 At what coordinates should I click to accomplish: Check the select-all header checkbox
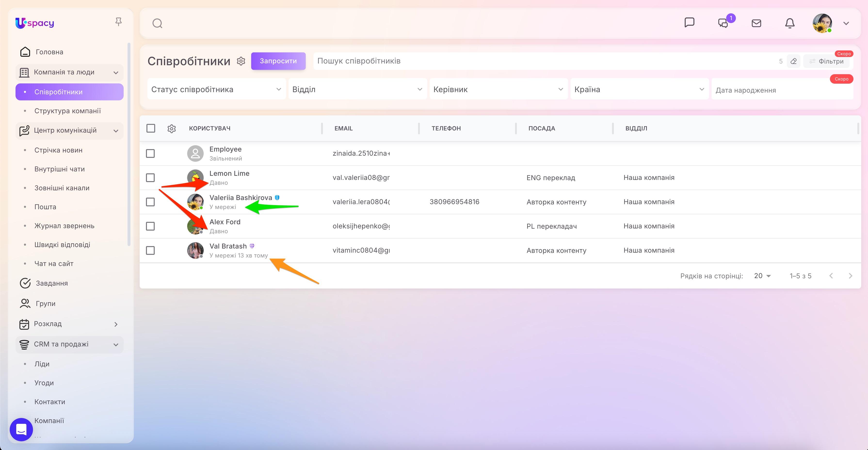[151, 129]
